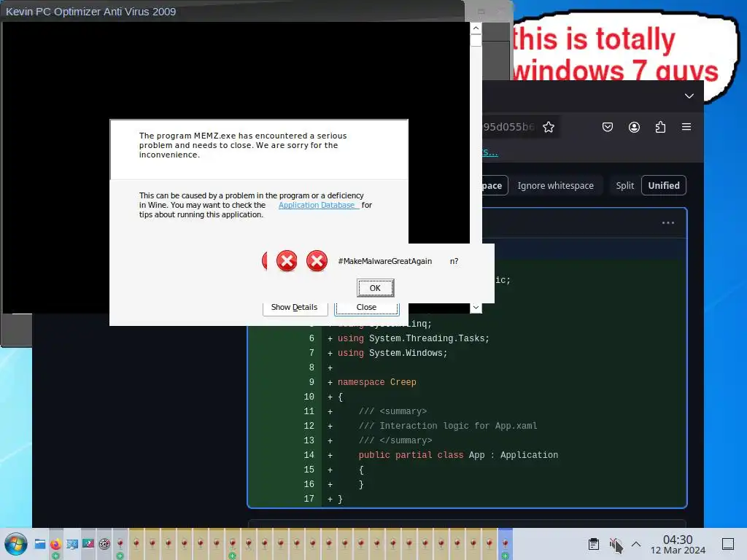Switch diff view to Split
The height and width of the screenshot is (560, 747).
tap(624, 186)
